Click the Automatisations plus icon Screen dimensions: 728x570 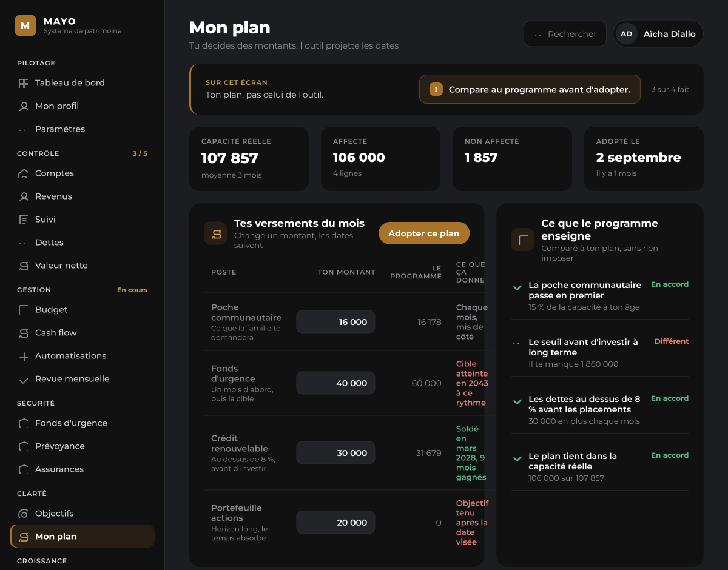point(24,356)
